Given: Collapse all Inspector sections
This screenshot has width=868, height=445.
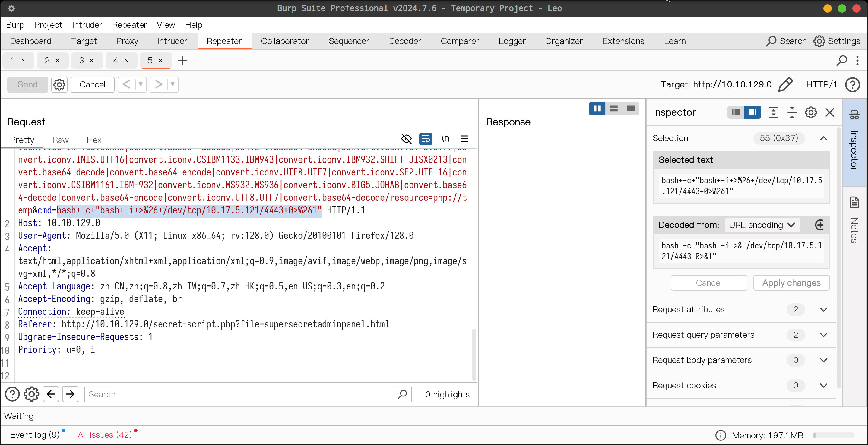Looking at the screenshot, I should (792, 112).
